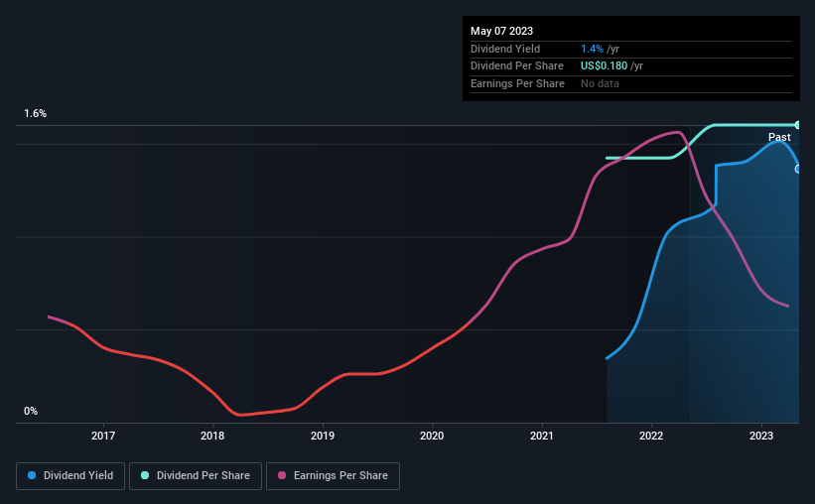Viewport: 815px width, 504px height.
Task: Click the blue endpoint marker on Dividend Yield line
Action: click(x=797, y=170)
